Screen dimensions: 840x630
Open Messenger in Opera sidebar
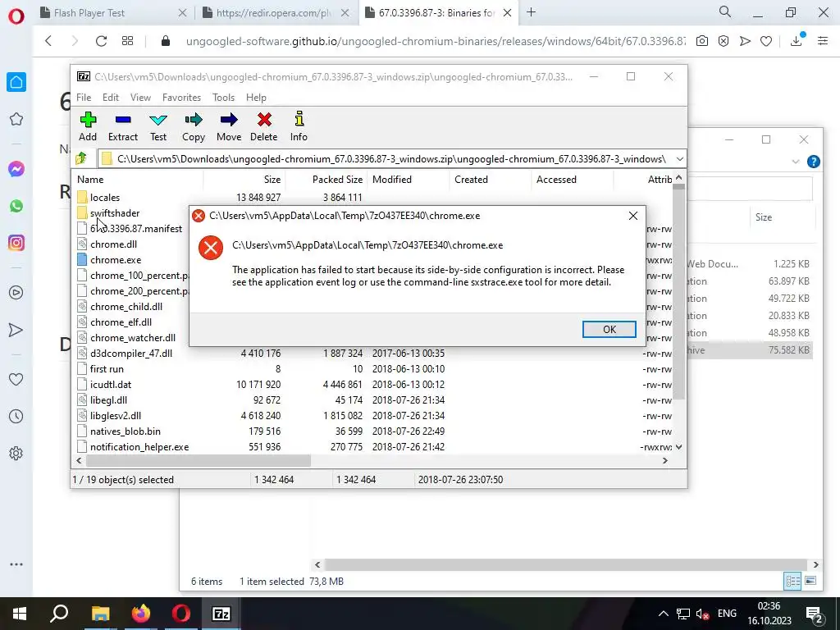(16, 169)
